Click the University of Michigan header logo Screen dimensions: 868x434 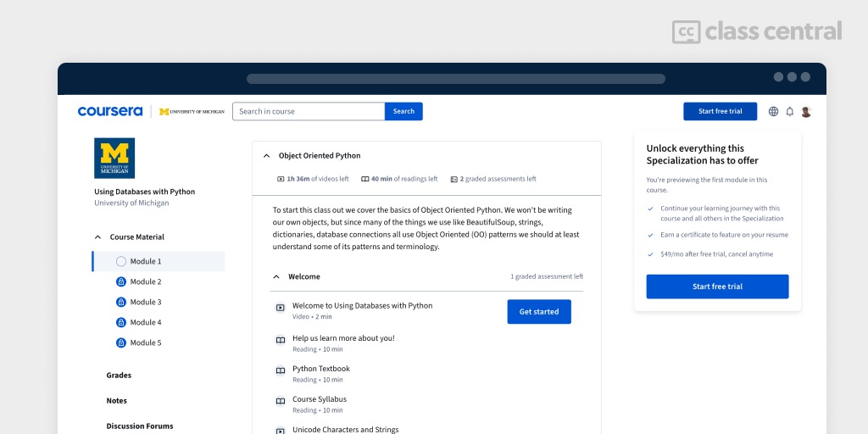[x=192, y=111]
